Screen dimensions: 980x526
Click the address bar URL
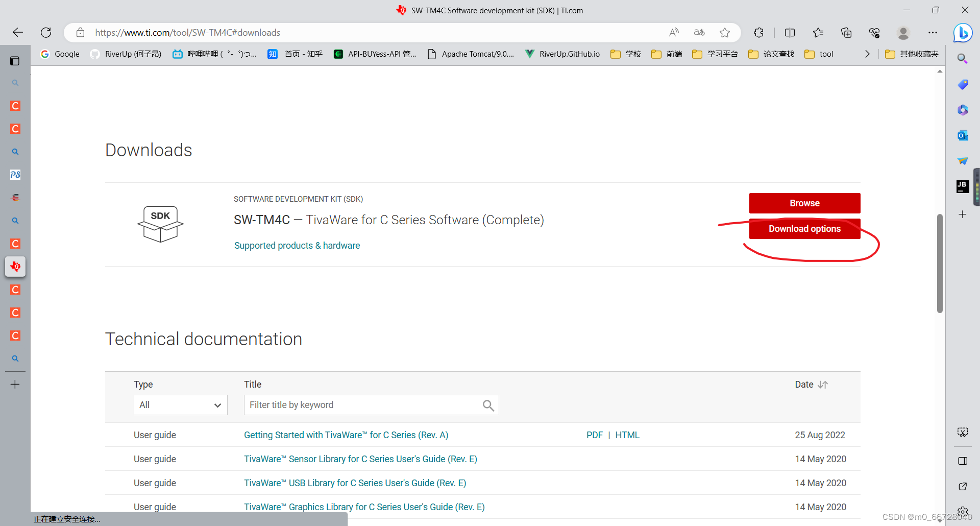coord(187,33)
